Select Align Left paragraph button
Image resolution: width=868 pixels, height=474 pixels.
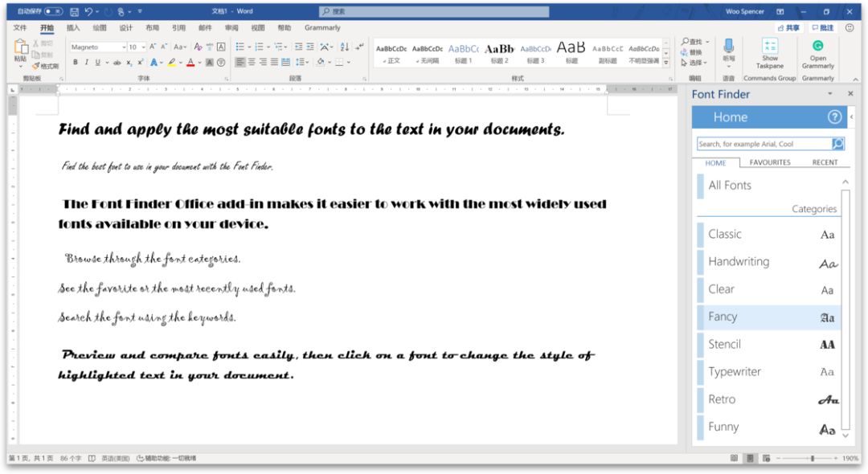pyautogui.click(x=240, y=63)
